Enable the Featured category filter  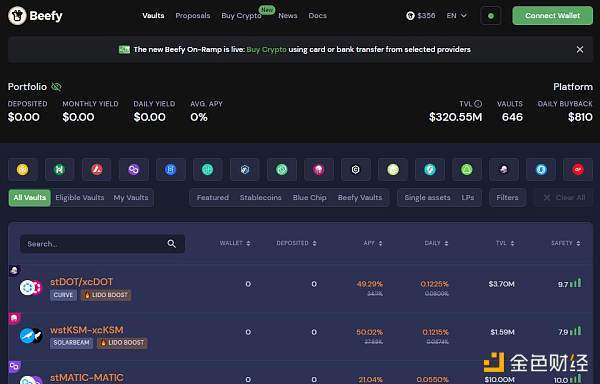(x=213, y=198)
